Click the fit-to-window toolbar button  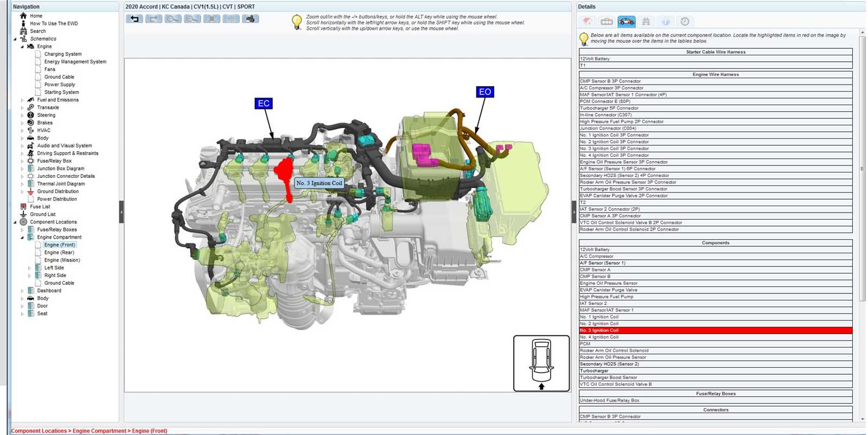(212, 19)
